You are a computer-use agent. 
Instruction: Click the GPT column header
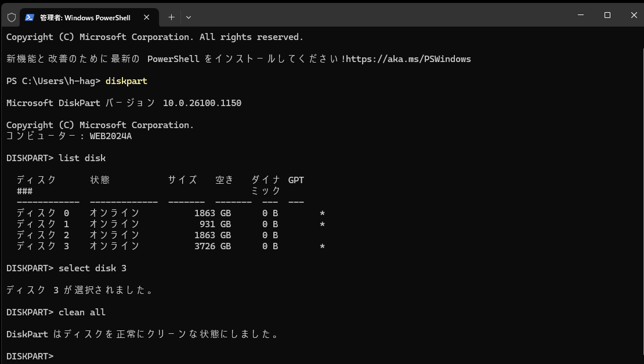click(x=296, y=180)
